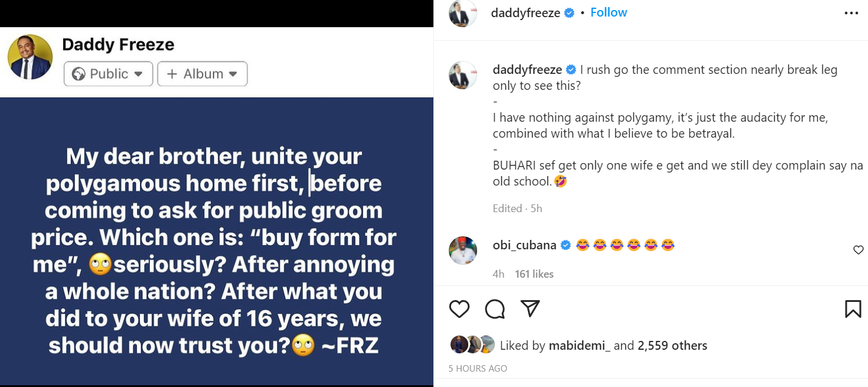
Task: Click Daddy Freeze Facebook profile photo
Action: coord(30,60)
